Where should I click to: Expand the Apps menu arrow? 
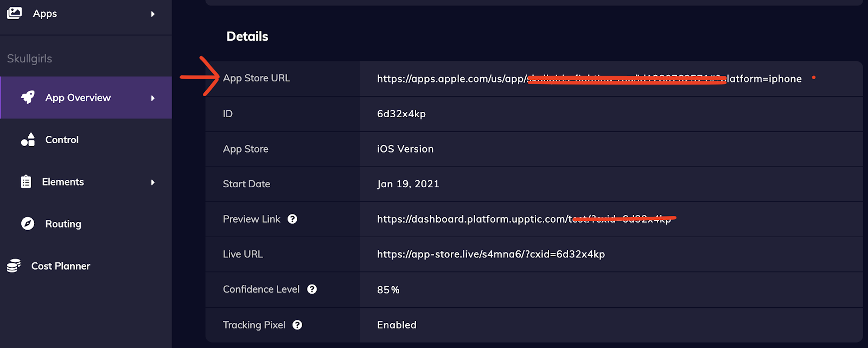[x=153, y=14]
